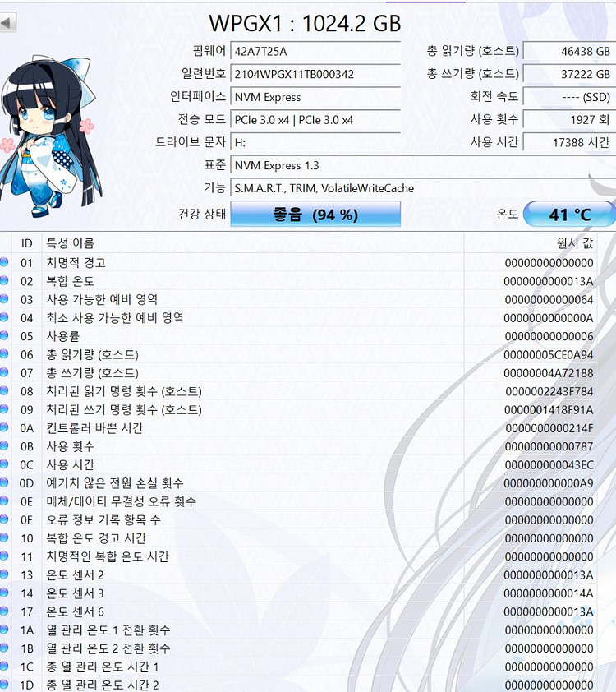Open health status 좋음 (94 %) button

[315, 215]
